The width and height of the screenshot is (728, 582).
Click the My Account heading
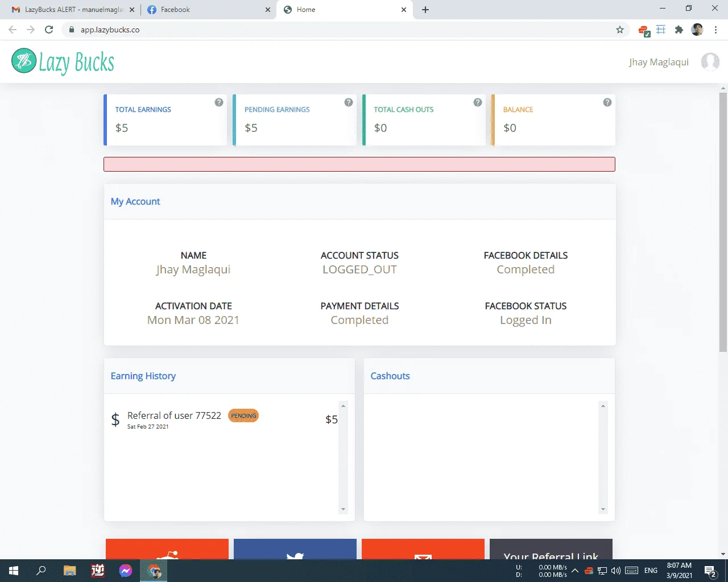coord(135,201)
